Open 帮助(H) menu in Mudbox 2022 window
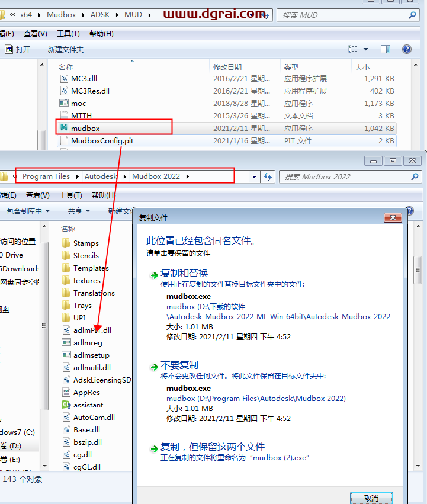Screen dimensions: 427x504 [x=104, y=195]
